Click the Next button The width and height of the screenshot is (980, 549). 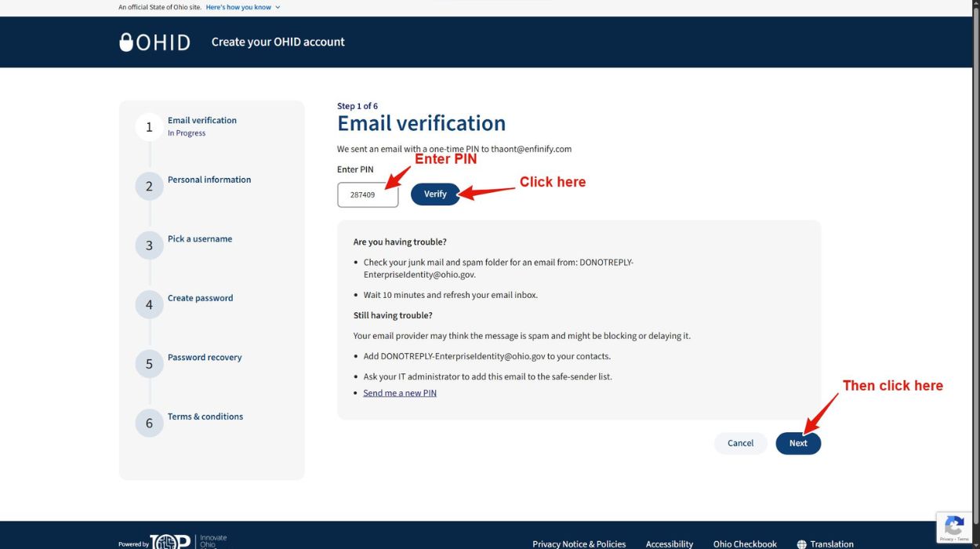pyautogui.click(x=798, y=443)
